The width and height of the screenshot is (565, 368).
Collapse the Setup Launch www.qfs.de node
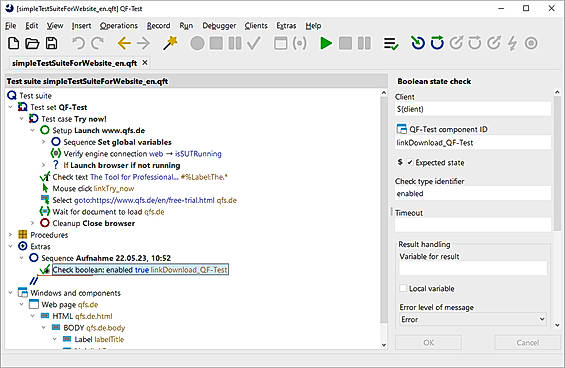32,130
